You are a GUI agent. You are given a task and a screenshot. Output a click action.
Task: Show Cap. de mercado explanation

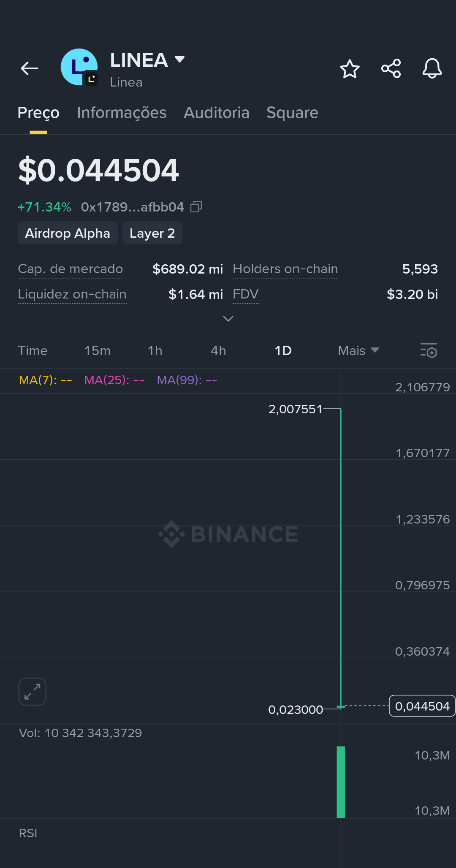point(71,269)
